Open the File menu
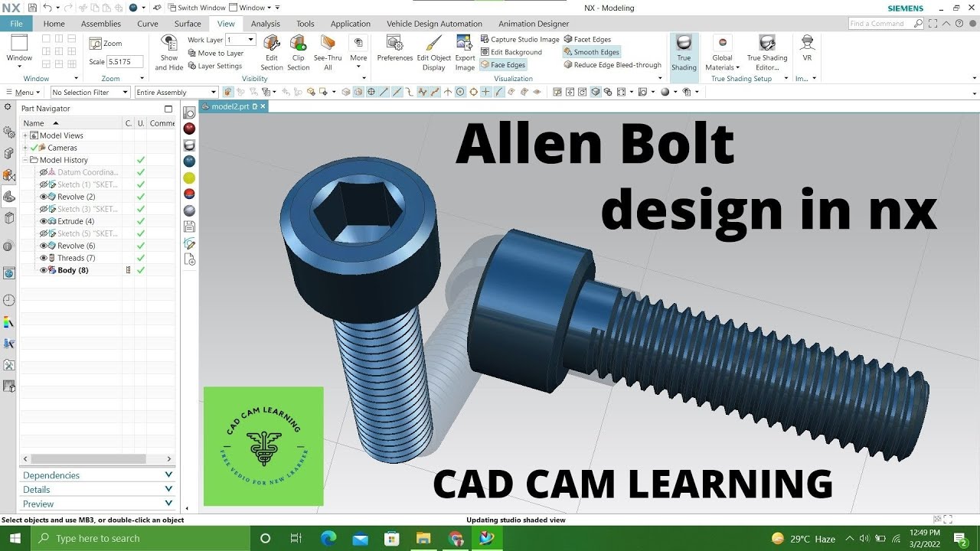Image resolution: width=980 pixels, height=551 pixels. 17,24
